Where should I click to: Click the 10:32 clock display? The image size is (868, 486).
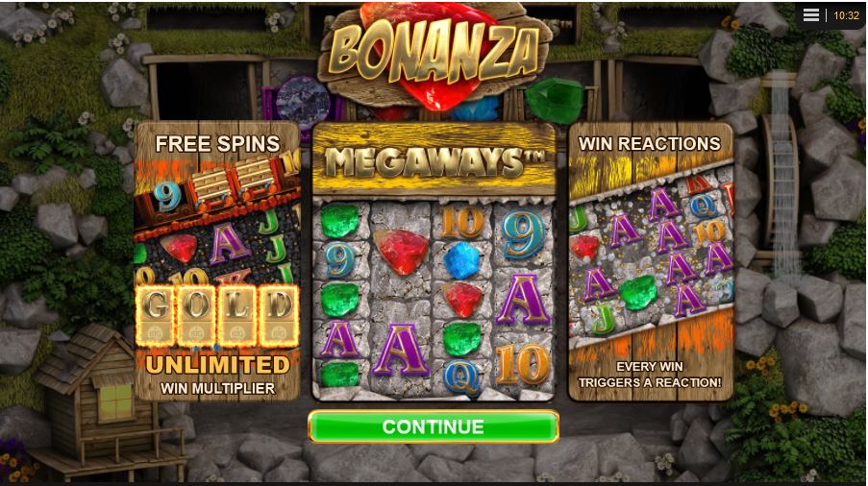click(847, 15)
